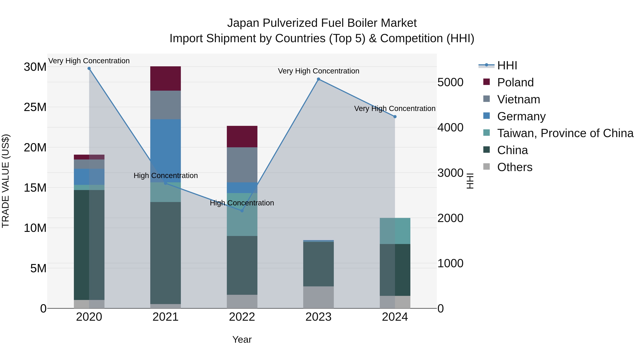Click the Import Shipment by Countries subtitle line

click(322, 38)
